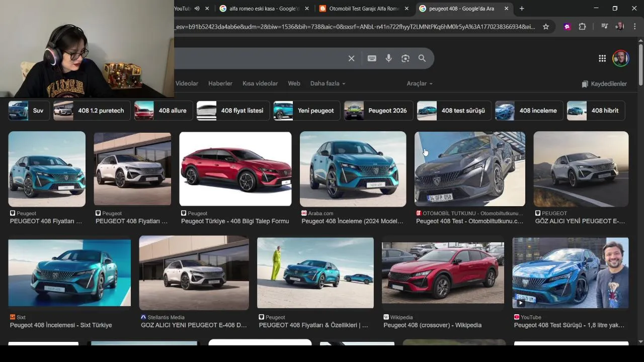Viewport: 644px width, 362px height.
Task: Open the Web results filter
Action: pyautogui.click(x=294, y=83)
